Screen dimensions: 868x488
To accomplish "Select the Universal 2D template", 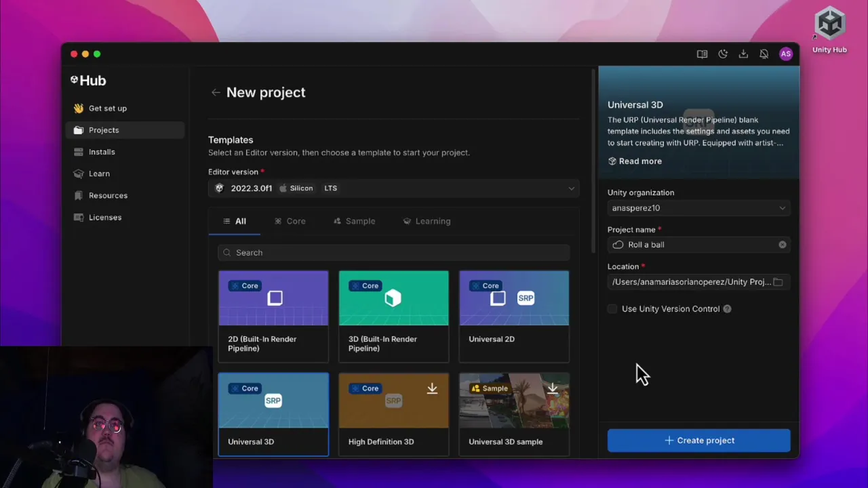I will click(x=514, y=317).
